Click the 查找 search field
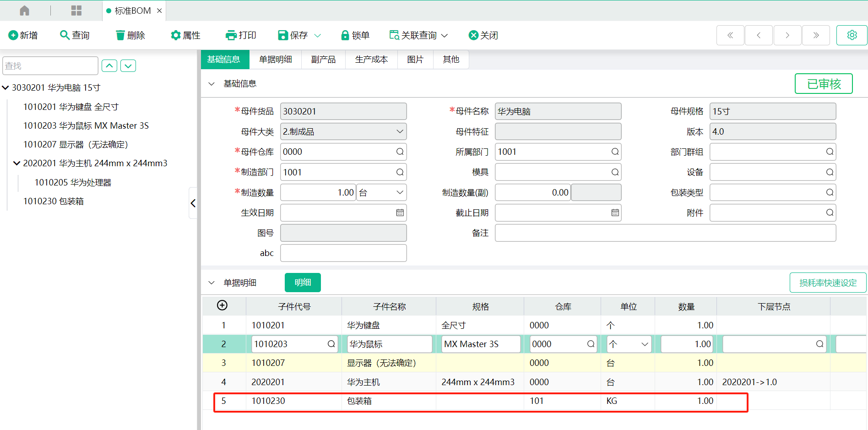Viewport: 868px width, 430px height. 50,66
